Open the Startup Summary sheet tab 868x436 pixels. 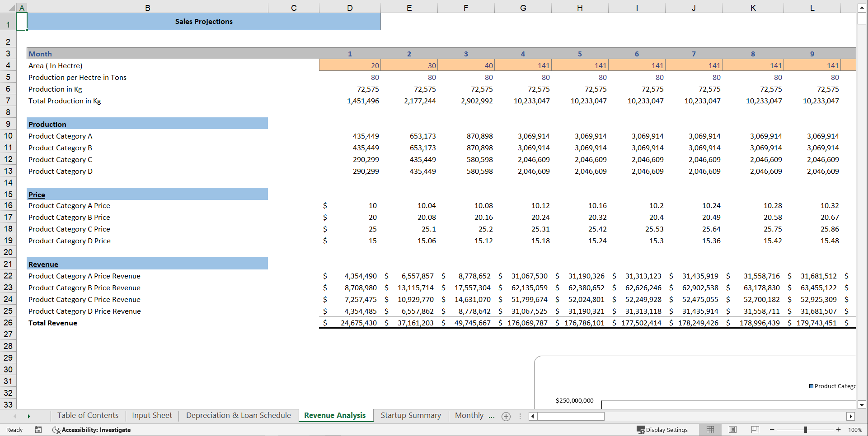(x=411, y=416)
